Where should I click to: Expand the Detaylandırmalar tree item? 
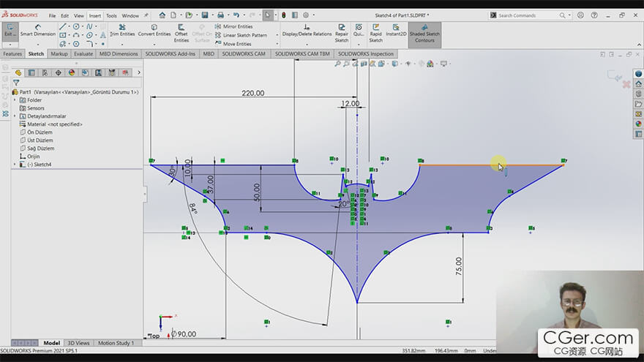pos(15,116)
